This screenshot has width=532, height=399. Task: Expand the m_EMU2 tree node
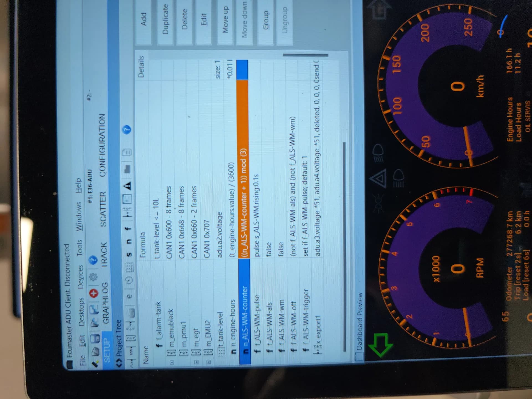[209, 362]
